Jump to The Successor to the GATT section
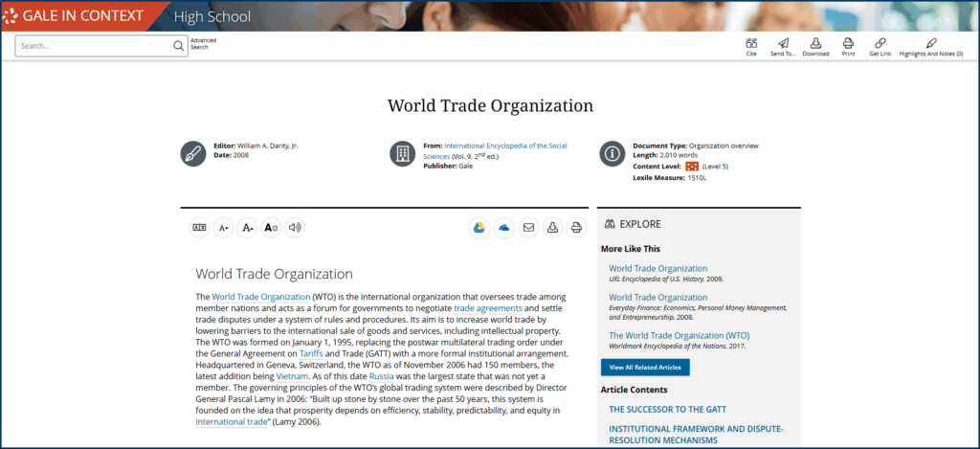Viewport: 980px width, 449px height. pyautogui.click(x=667, y=410)
